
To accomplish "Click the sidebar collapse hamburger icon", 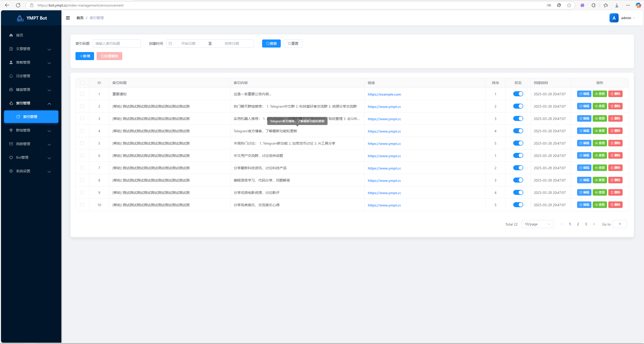I will click(x=68, y=18).
